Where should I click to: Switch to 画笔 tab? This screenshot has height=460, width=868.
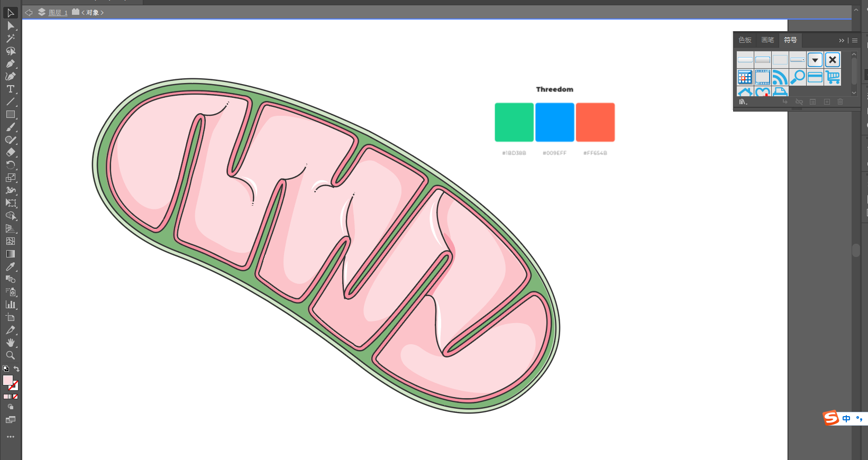point(768,40)
